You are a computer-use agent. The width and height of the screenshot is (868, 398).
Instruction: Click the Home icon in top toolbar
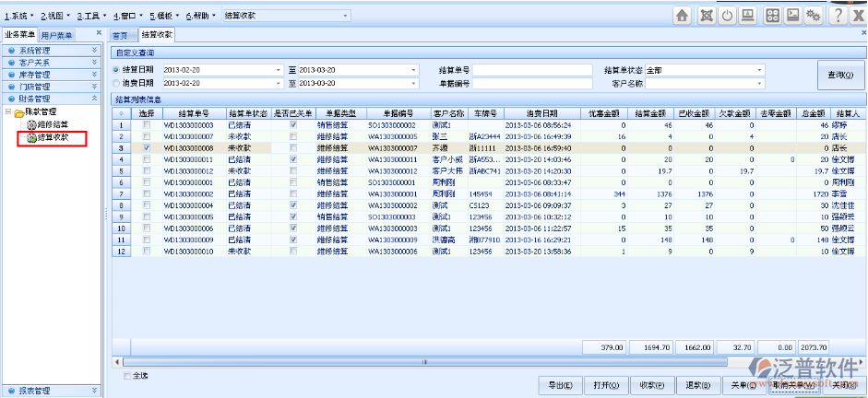pyautogui.click(x=682, y=16)
